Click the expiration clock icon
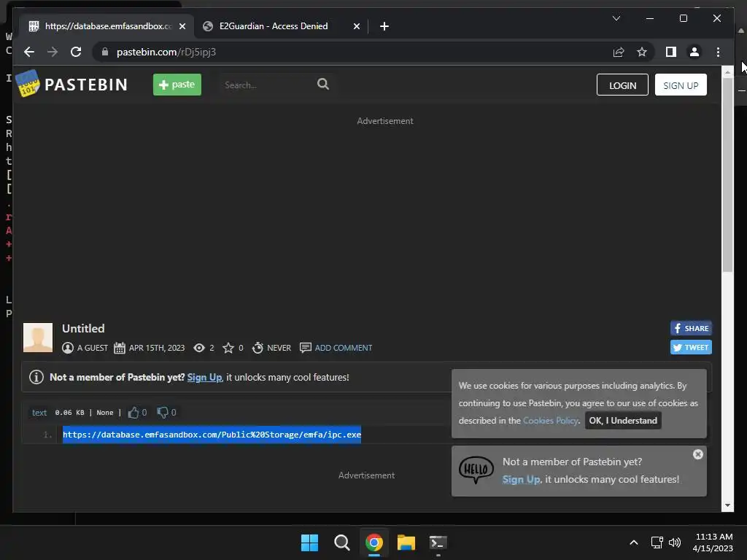 pos(258,348)
